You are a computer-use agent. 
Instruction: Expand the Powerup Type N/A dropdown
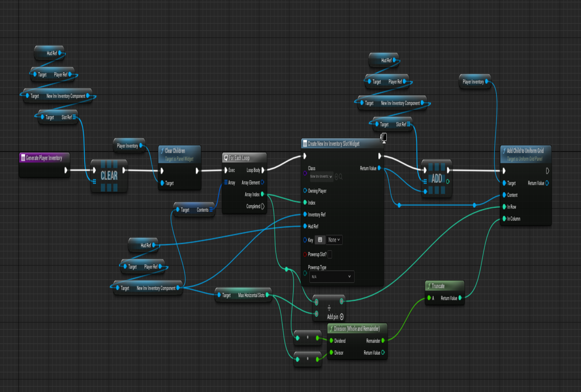click(332, 277)
